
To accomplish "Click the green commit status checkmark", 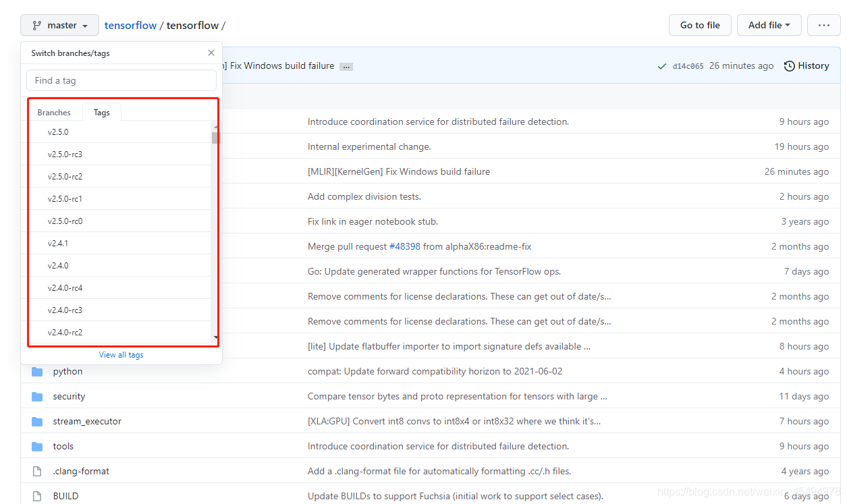I will tap(662, 66).
